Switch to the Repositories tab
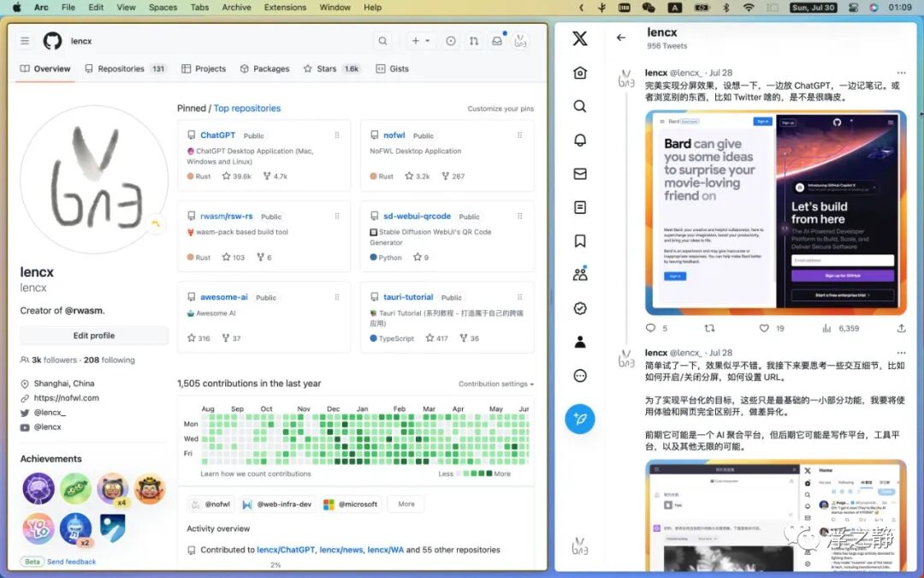This screenshot has height=578, width=924. [125, 69]
